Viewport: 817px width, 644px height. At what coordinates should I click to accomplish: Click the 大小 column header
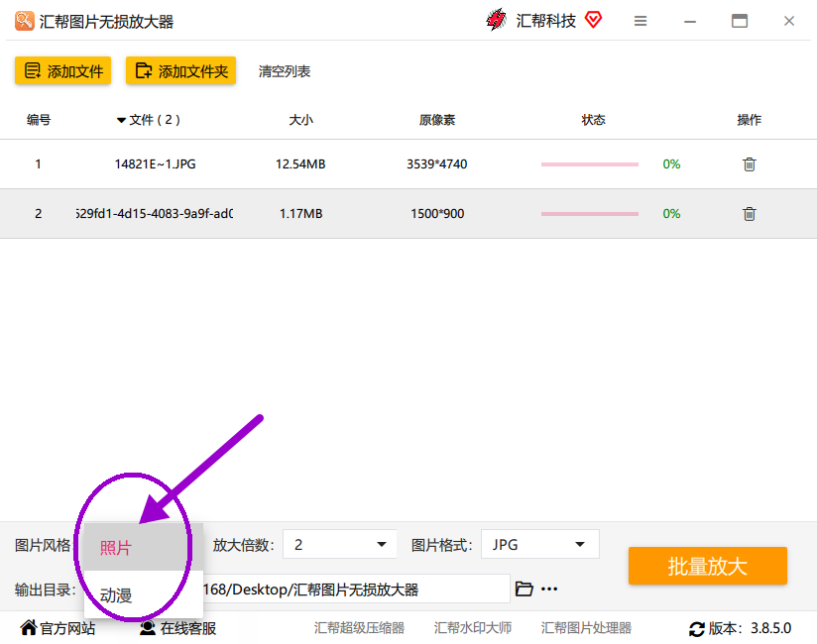pos(300,120)
